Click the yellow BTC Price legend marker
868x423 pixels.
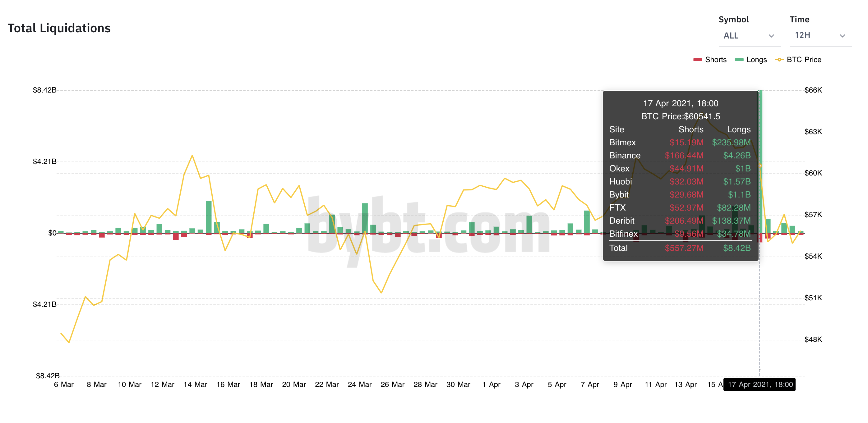point(779,60)
